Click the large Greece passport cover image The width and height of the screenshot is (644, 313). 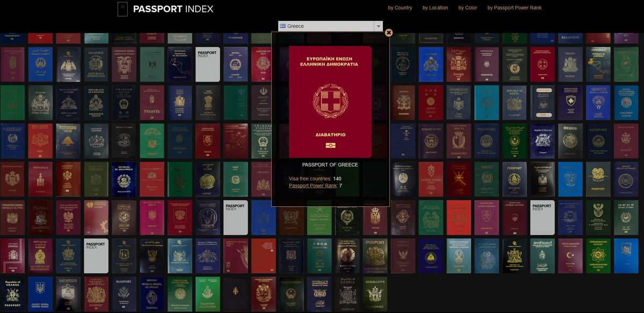coord(330,102)
